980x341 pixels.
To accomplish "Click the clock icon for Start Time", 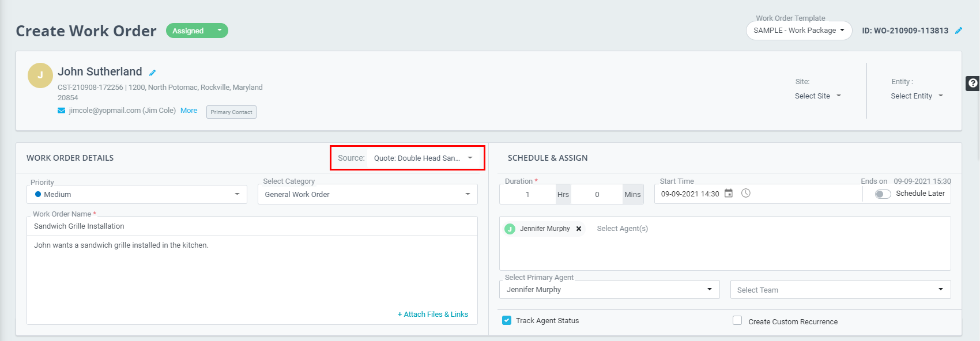I will (746, 194).
